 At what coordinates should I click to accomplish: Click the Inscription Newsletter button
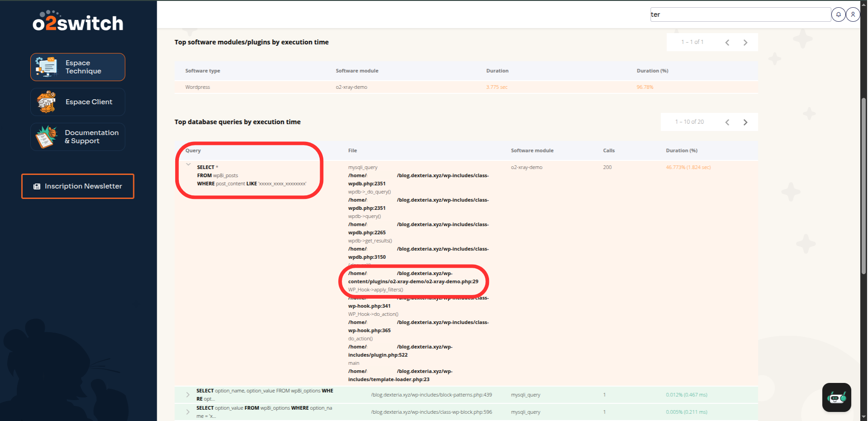click(x=78, y=186)
